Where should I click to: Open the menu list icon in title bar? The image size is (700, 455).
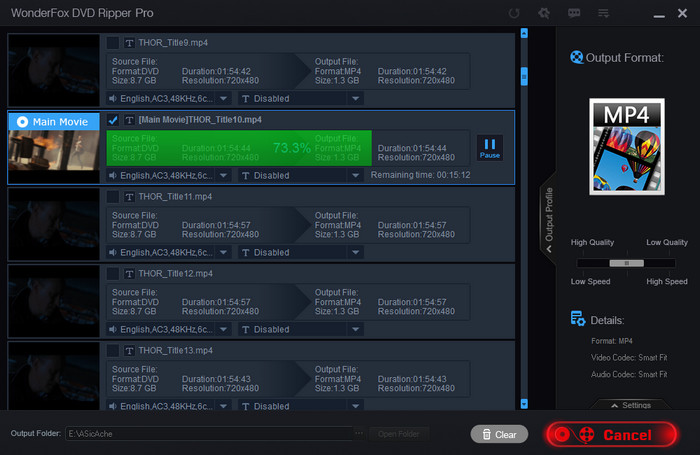click(x=604, y=13)
